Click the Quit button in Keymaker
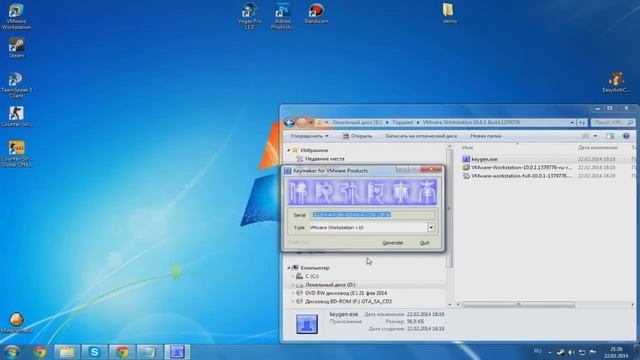The image size is (640, 360). click(424, 243)
